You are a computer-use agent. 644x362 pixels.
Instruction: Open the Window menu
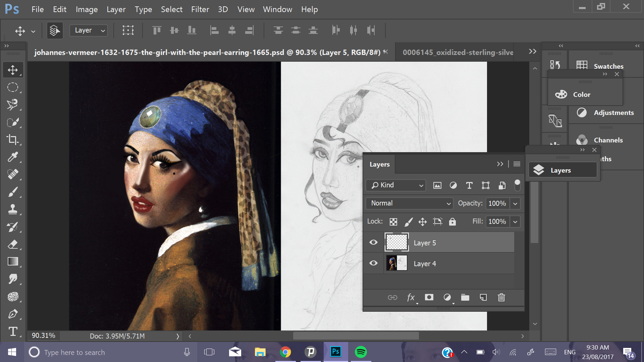coord(277,9)
